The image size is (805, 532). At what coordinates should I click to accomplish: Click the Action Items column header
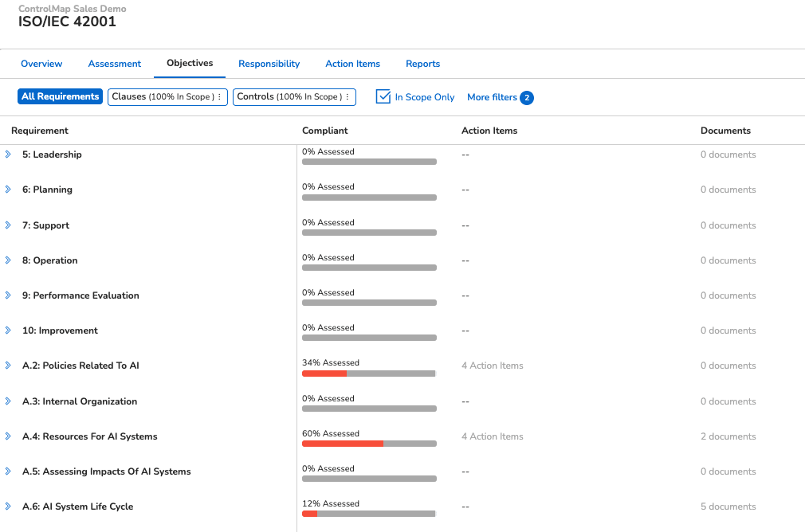(489, 131)
